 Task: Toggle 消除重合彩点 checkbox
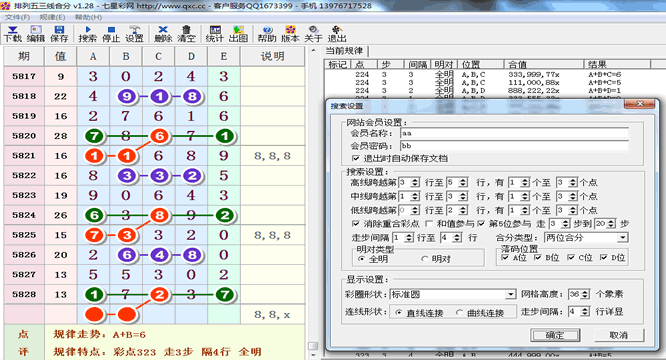coord(356,224)
